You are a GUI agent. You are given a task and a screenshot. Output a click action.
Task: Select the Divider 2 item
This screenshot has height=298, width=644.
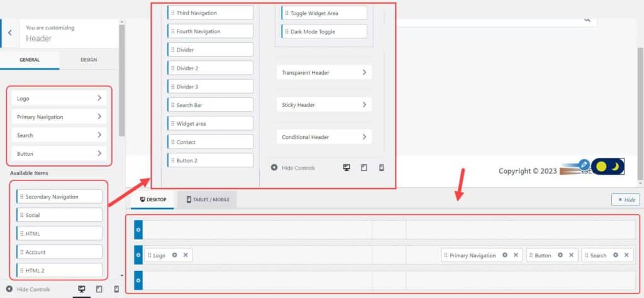210,68
